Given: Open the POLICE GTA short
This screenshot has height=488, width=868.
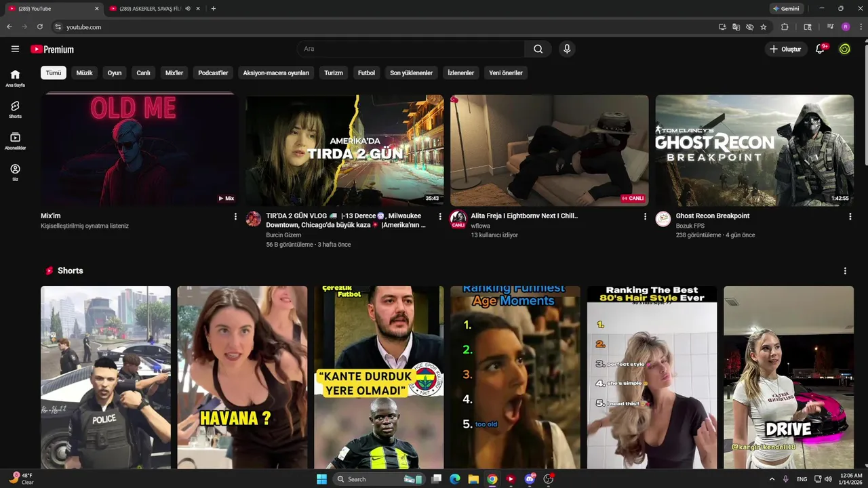Looking at the screenshot, I should point(106,377).
